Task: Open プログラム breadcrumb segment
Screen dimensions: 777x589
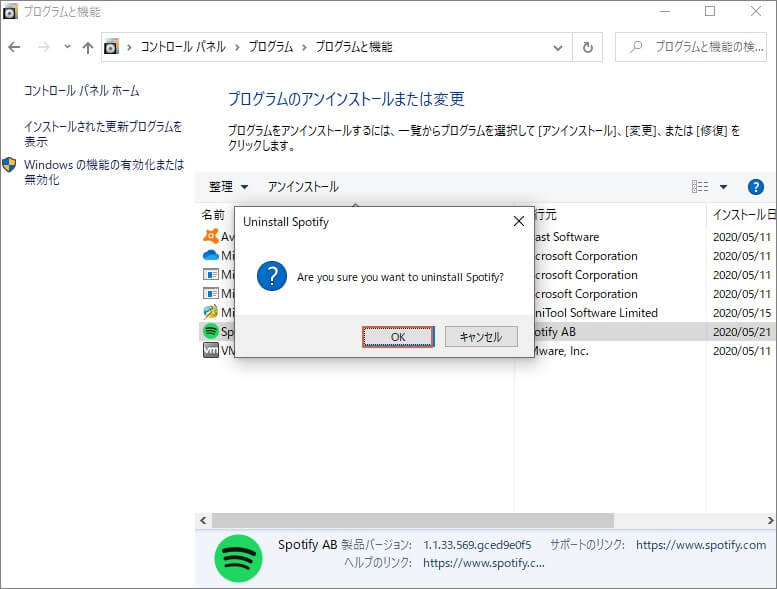Action: (x=271, y=47)
